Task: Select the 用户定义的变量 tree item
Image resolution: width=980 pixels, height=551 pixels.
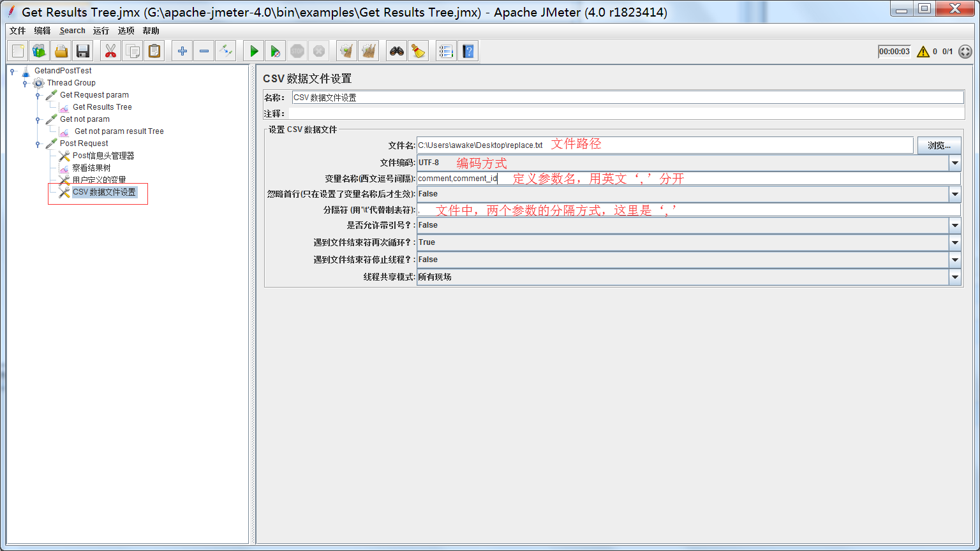Action: (x=99, y=180)
